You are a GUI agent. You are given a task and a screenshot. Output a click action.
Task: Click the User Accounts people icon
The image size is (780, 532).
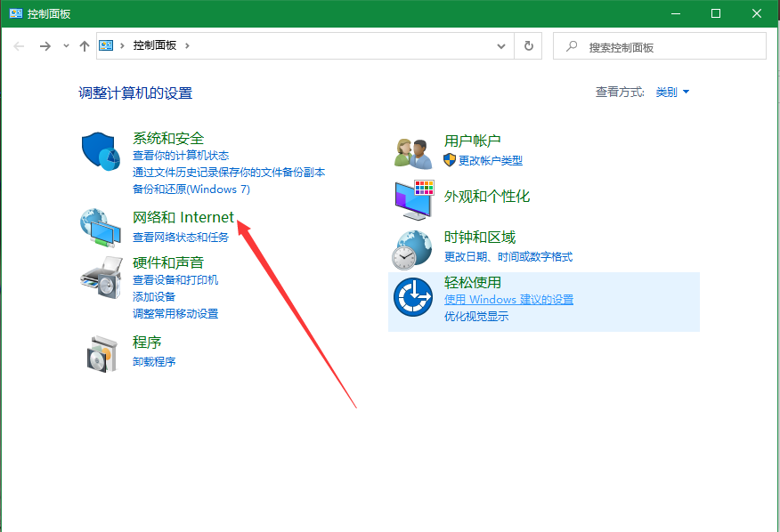click(x=413, y=153)
